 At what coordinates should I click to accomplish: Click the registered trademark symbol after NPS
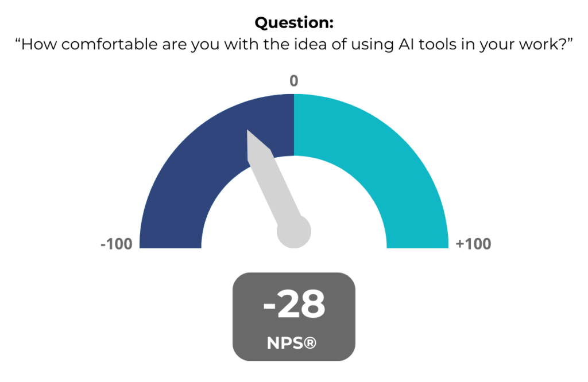(310, 342)
